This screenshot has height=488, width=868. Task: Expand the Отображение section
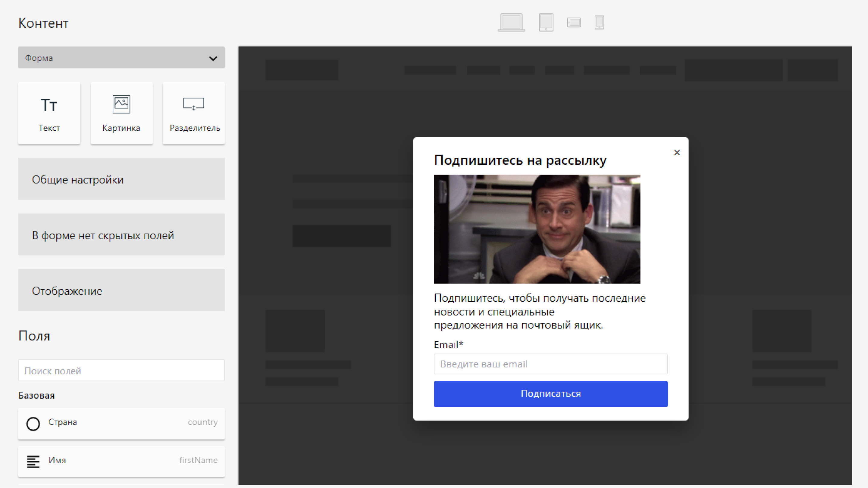pyautogui.click(x=121, y=290)
